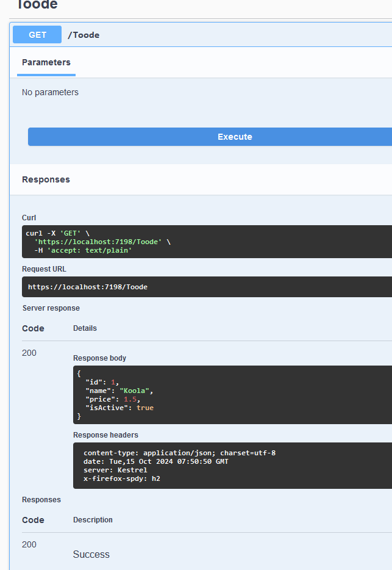
Task: Click the upper Responses section header
Action: [x=46, y=179]
